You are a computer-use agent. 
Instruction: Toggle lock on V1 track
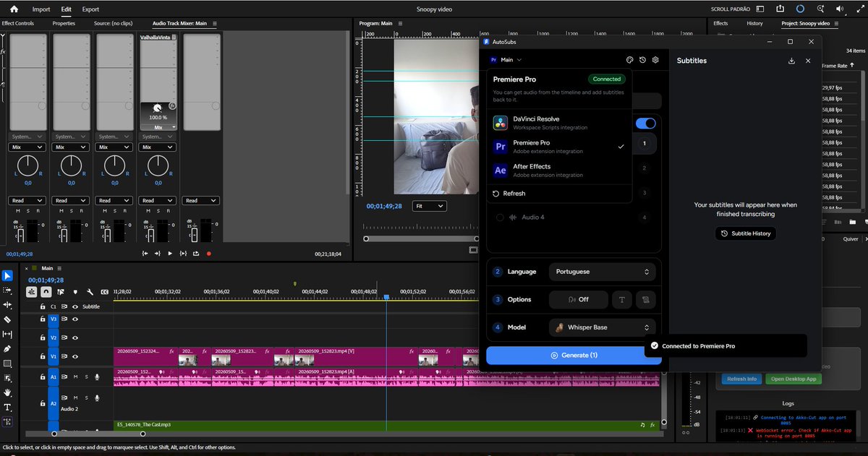[42, 356]
